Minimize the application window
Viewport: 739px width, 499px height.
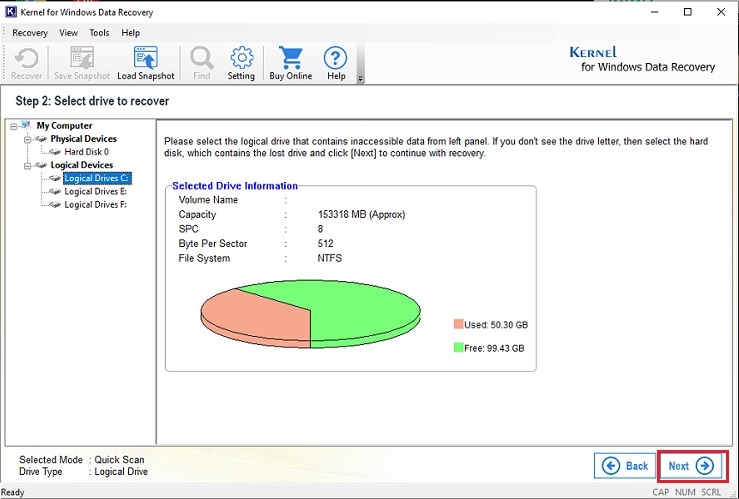tap(654, 12)
